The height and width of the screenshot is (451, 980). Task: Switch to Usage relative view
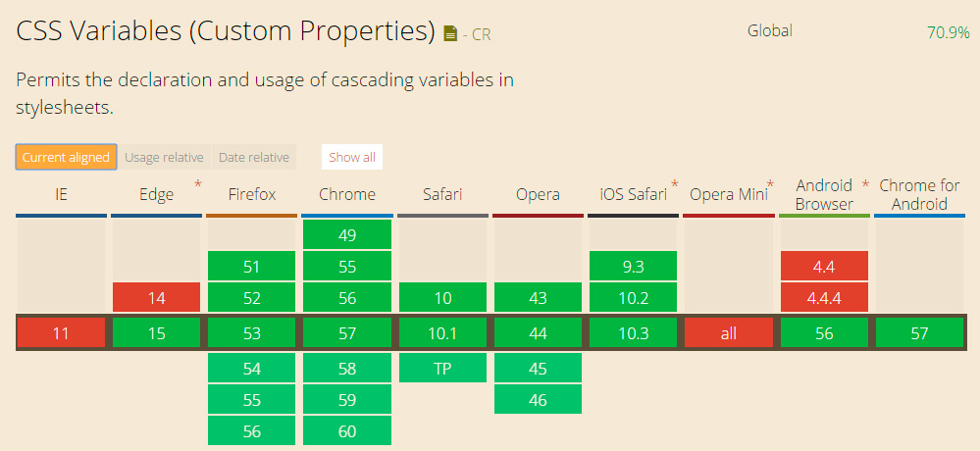[x=164, y=157]
